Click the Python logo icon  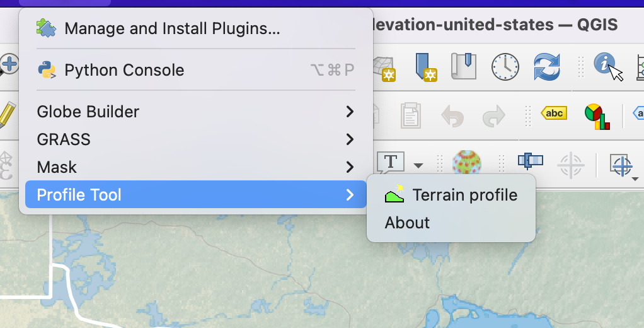[47, 70]
